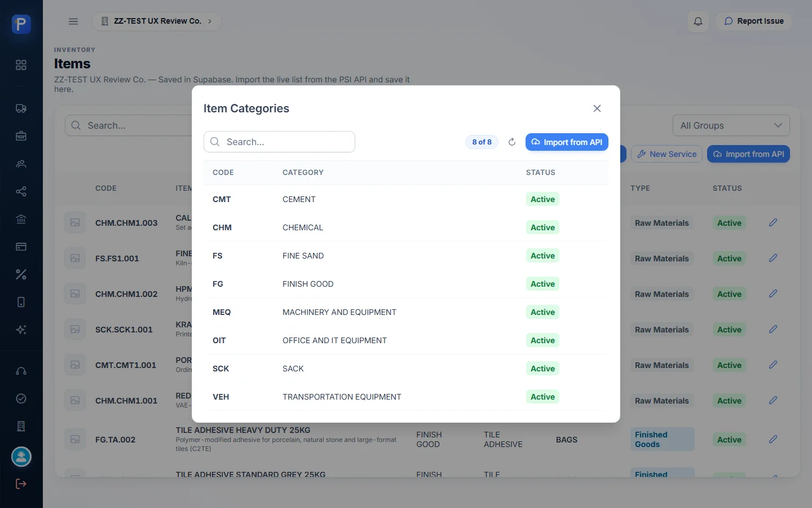Click Import from API on Items page
This screenshot has width=812, height=508.
pos(748,154)
